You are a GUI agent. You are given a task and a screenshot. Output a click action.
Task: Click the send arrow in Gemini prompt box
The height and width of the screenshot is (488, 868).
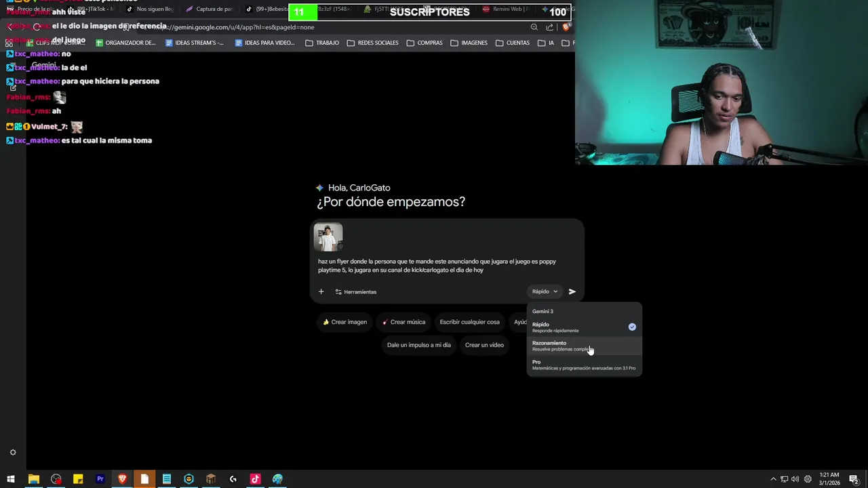572,291
